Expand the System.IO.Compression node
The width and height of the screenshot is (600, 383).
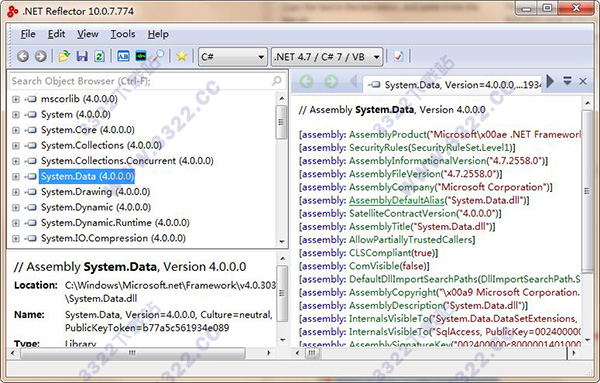point(16,238)
